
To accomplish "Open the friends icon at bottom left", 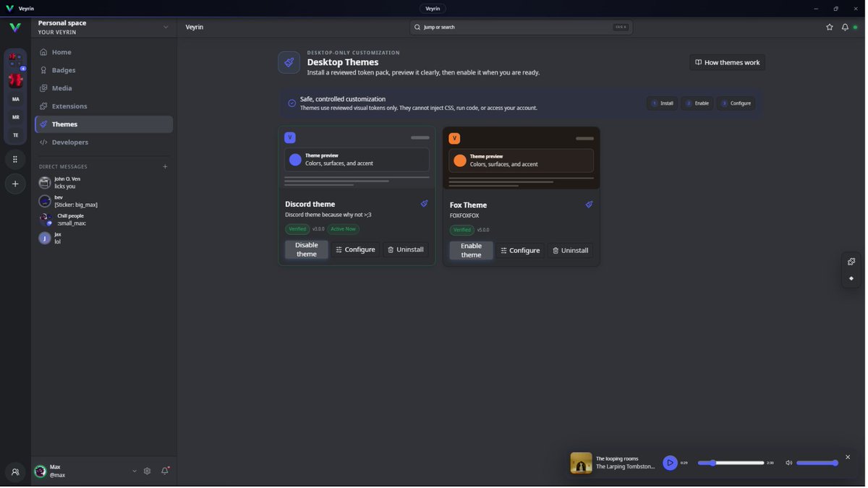I will click(15, 472).
